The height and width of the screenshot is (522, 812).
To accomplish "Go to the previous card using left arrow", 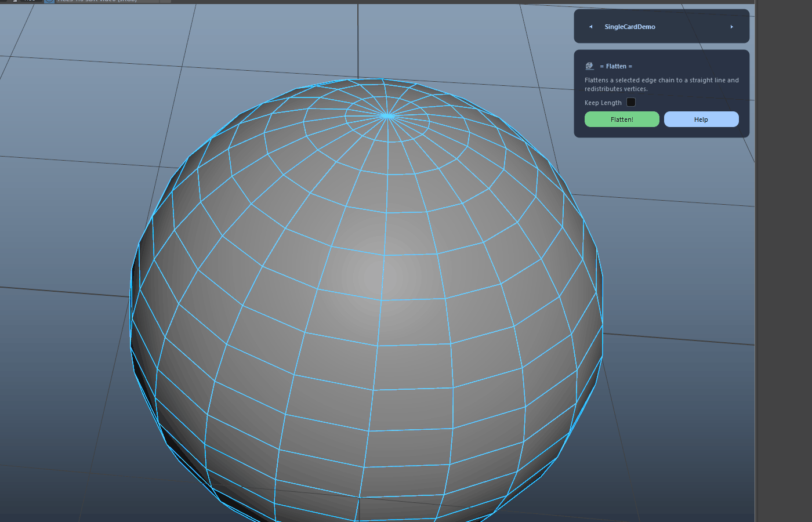I will tap(590, 27).
